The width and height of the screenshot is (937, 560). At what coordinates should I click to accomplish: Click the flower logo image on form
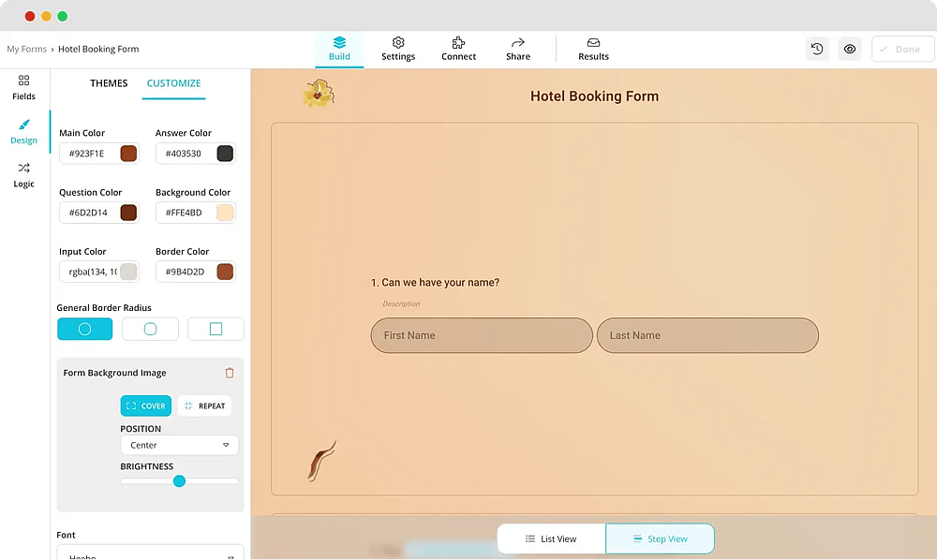[x=319, y=93]
